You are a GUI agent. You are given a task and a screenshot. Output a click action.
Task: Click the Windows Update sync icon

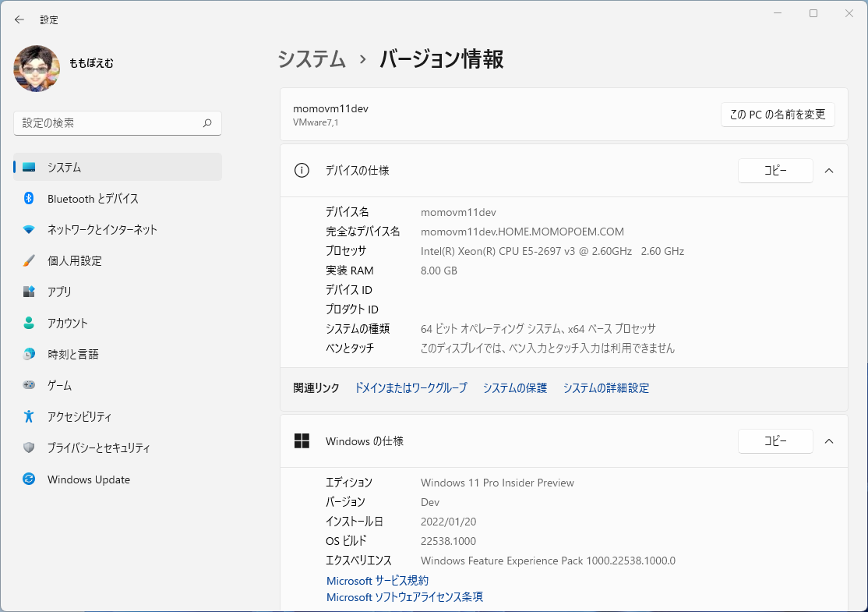29,479
